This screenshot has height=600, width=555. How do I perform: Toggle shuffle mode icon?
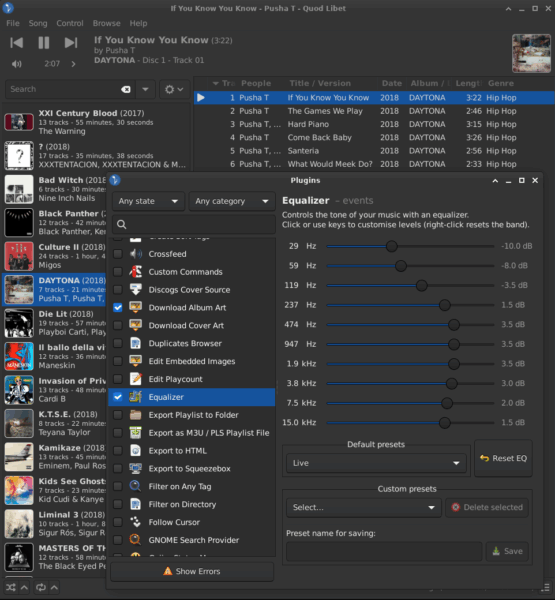tap(11, 587)
